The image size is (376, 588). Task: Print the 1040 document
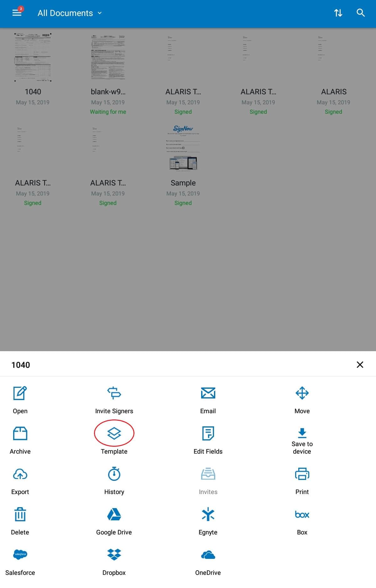302,474
